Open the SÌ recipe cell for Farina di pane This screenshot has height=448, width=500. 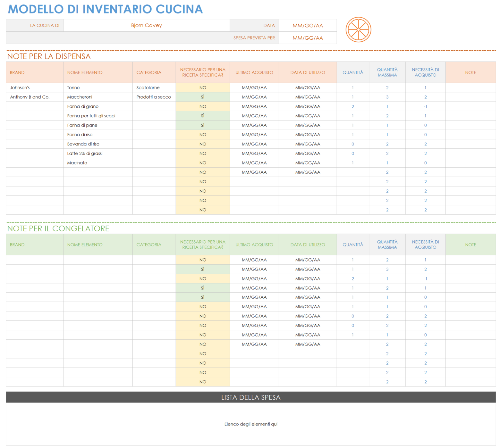(x=203, y=125)
